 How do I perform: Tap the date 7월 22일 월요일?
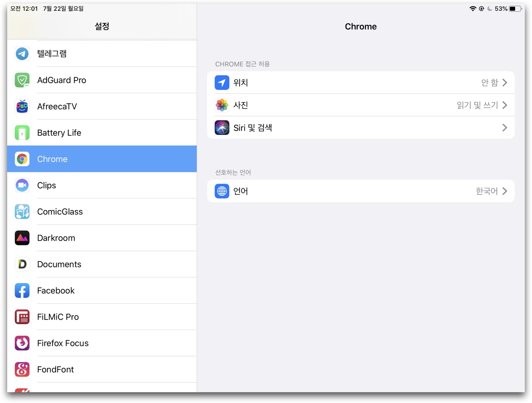[x=63, y=9]
